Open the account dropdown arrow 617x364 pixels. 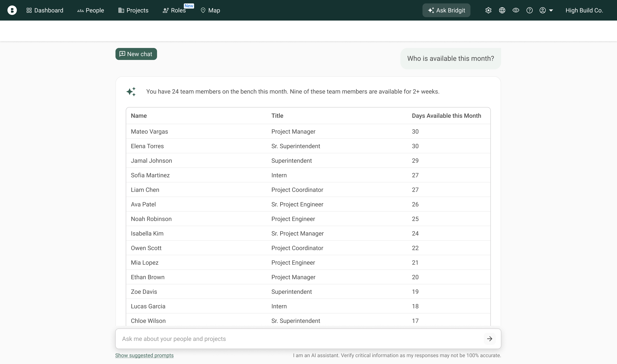pos(551,10)
